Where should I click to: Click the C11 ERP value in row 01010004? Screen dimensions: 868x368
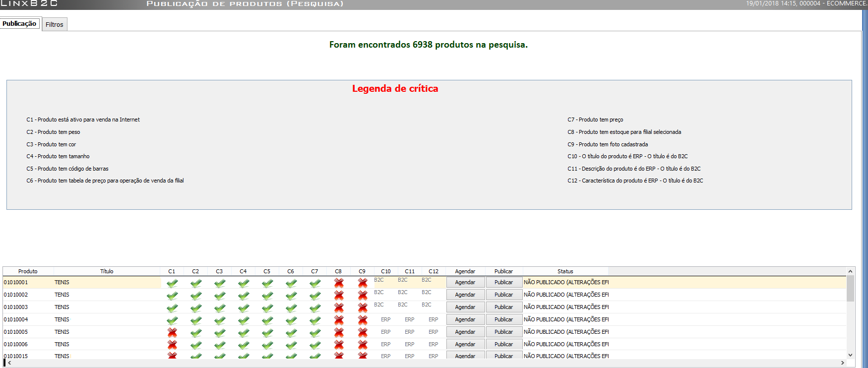410,319
